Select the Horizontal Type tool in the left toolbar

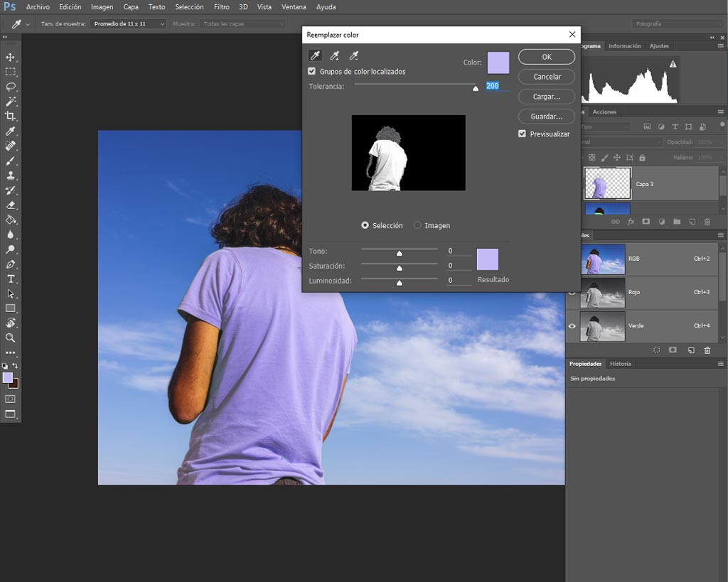(10, 279)
